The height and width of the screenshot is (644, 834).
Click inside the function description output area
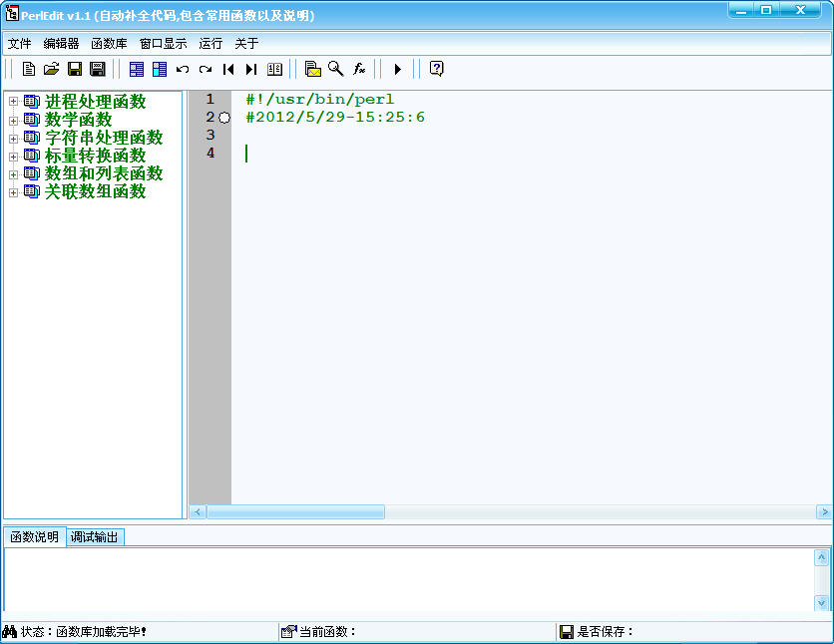408,580
